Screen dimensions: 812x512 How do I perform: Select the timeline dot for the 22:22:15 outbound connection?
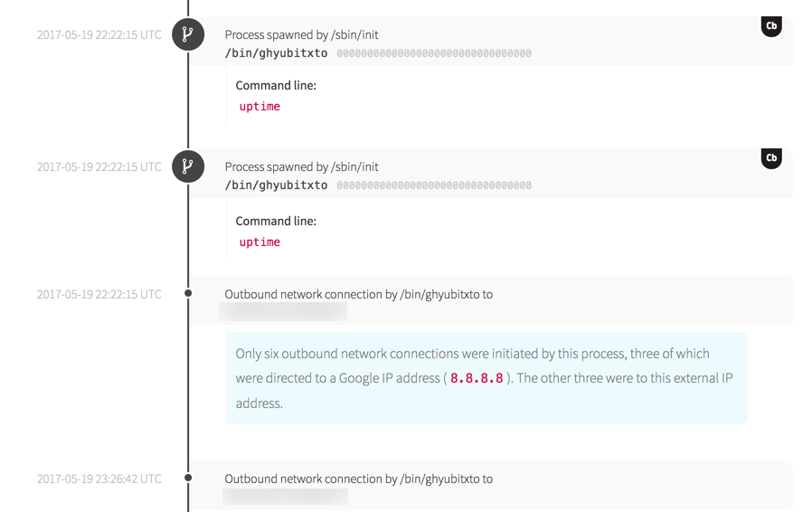(x=188, y=293)
